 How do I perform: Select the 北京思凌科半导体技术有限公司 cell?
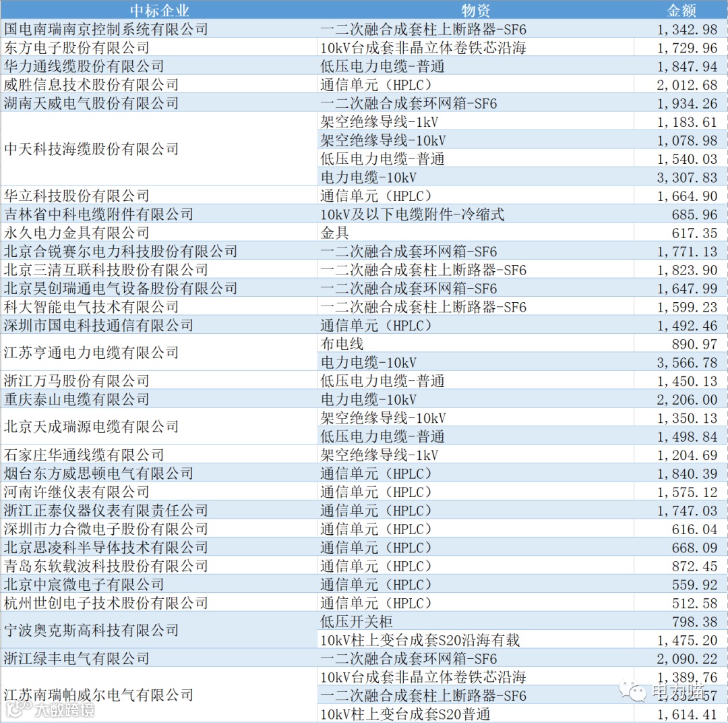tap(159, 547)
